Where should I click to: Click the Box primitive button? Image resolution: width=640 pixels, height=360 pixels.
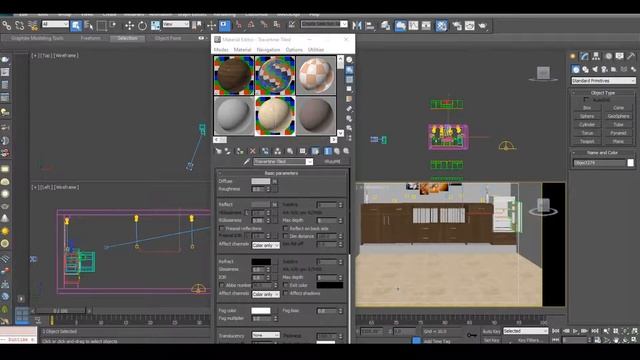pyautogui.click(x=587, y=108)
